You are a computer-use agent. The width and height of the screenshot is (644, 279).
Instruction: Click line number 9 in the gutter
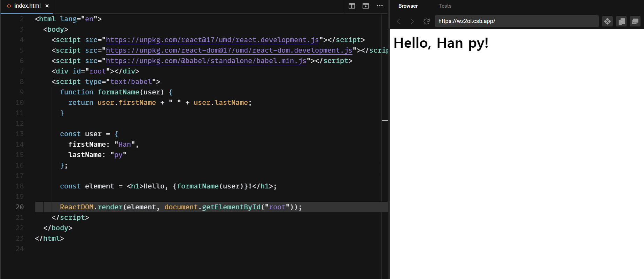tap(22, 92)
